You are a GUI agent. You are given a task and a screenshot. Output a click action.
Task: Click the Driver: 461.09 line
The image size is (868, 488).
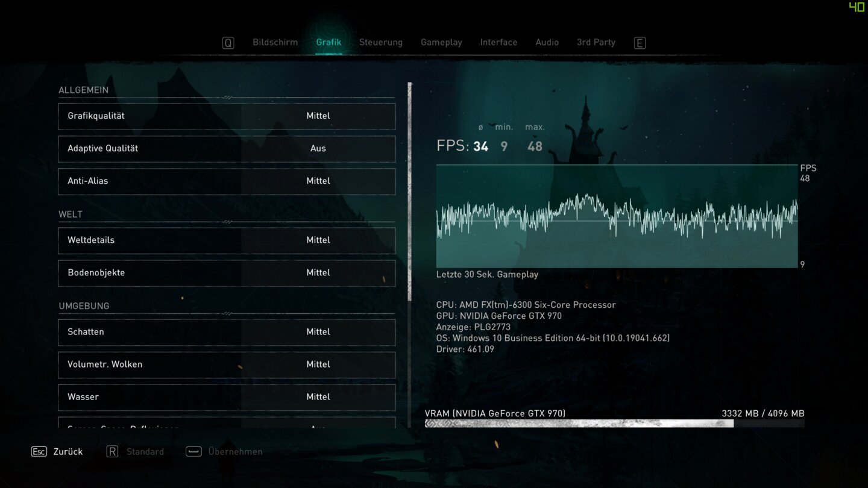coord(465,349)
